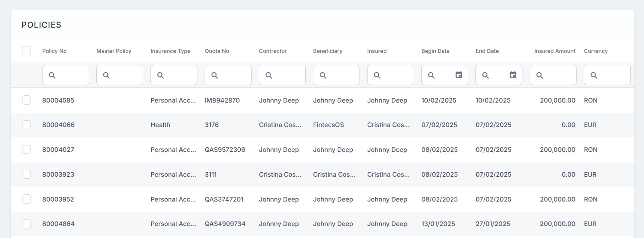Click the Insurance Type filter search icon
This screenshot has height=238, width=644.
point(160,75)
